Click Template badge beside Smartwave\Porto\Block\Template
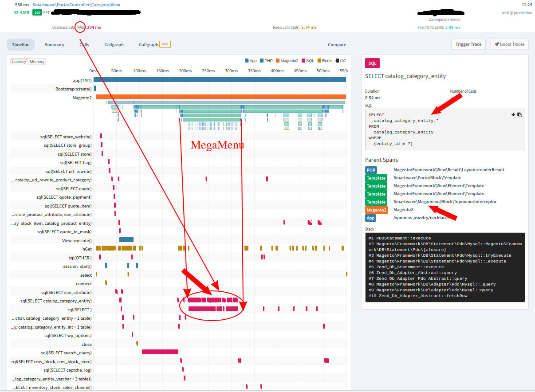The width and height of the screenshot is (535, 392). 376,178
